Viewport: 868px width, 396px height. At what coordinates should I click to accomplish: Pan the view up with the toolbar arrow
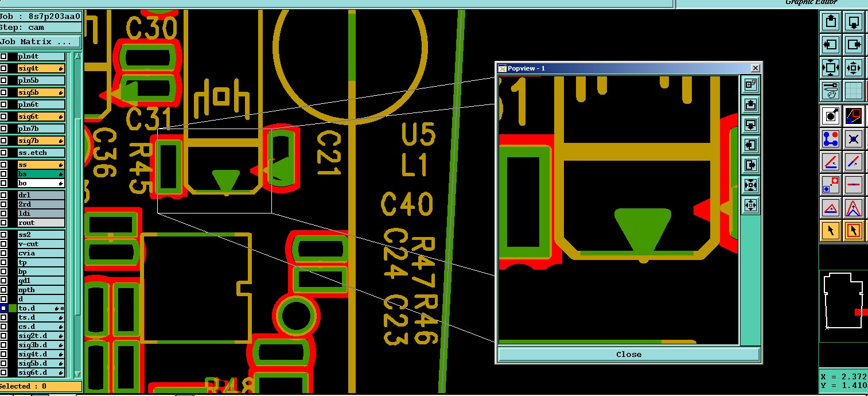pyautogui.click(x=831, y=22)
